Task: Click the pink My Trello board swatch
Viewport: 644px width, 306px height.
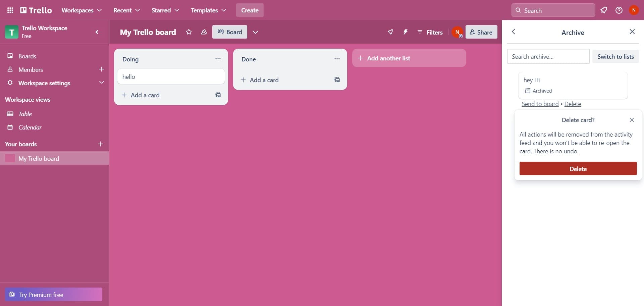Action: [10, 158]
